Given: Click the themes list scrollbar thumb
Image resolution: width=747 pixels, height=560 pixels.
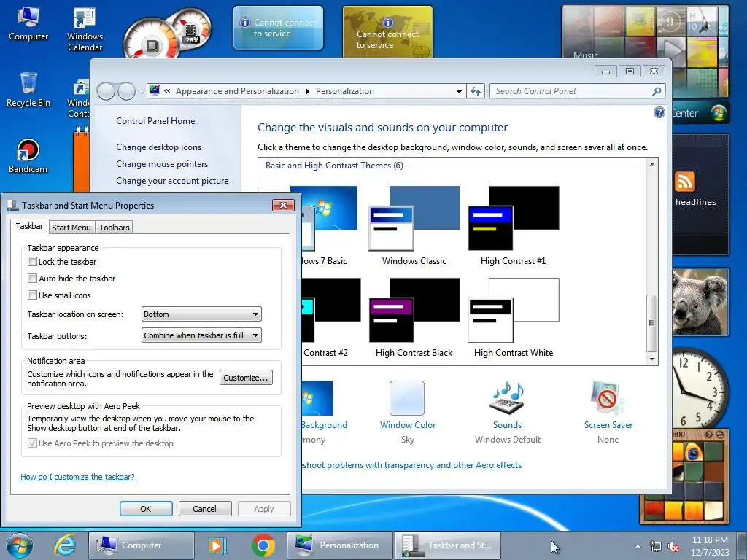Looking at the screenshot, I should [x=651, y=323].
